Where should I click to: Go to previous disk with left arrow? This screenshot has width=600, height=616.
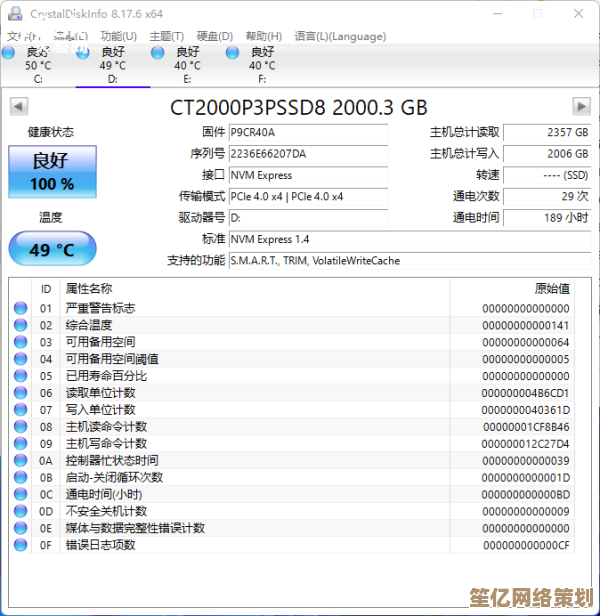click(x=18, y=106)
